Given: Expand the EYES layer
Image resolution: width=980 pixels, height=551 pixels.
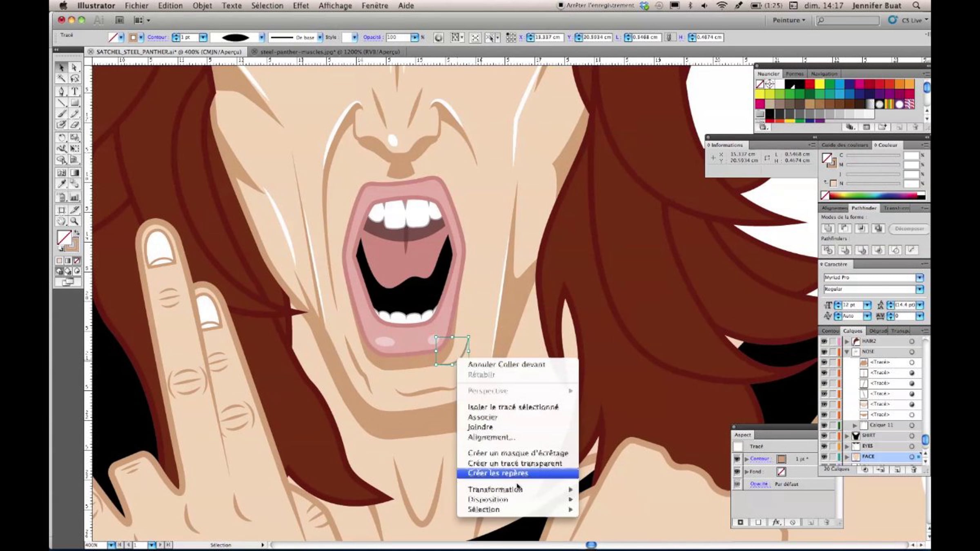Looking at the screenshot, I should pos(847,446).
